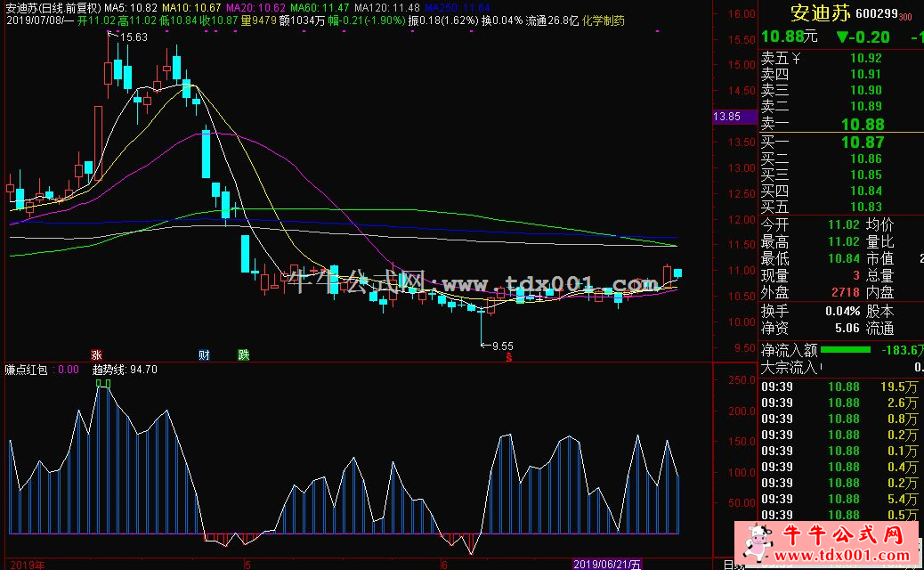Select the MA10: 10.67 indicator label
The image size is (924, 570).
(x=191, y=8)
